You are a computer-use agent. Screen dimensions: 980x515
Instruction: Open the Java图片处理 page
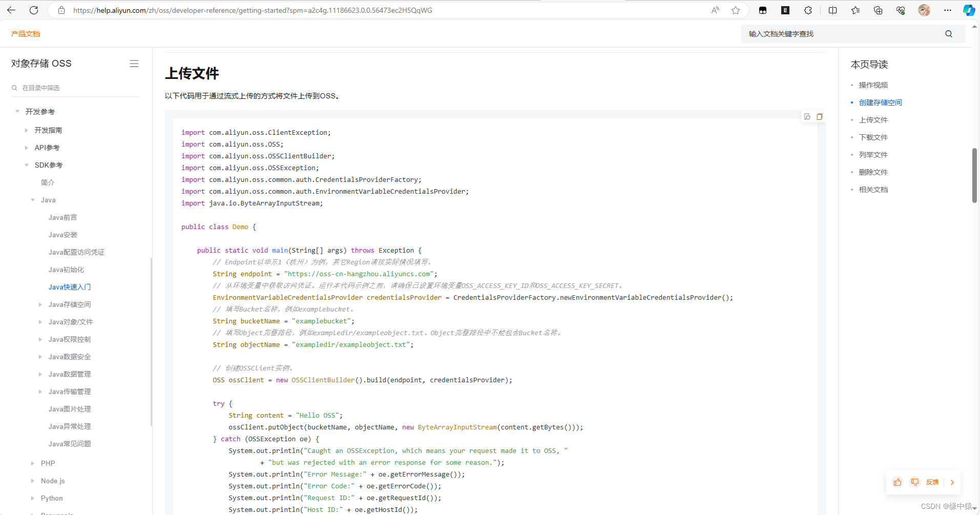tap(70, 409)
